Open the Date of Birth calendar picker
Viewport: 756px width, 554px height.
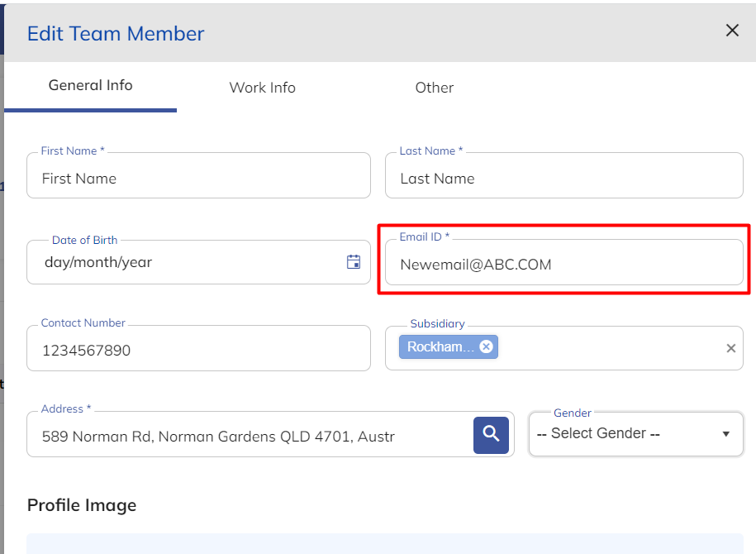[x=354, y=262]
